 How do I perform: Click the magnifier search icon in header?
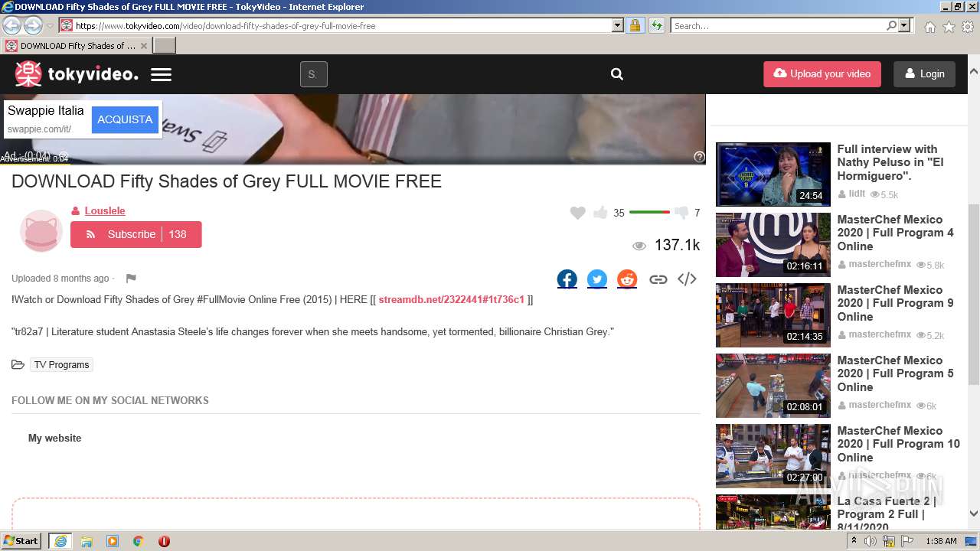617,74
